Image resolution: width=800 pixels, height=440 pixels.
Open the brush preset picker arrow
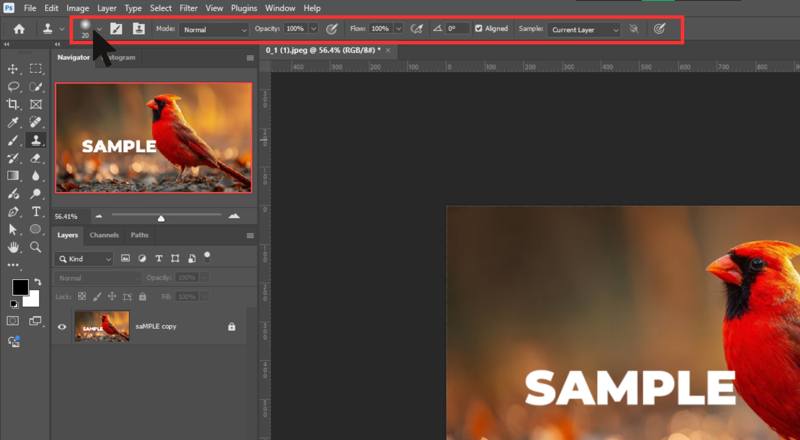coord(99,28)
